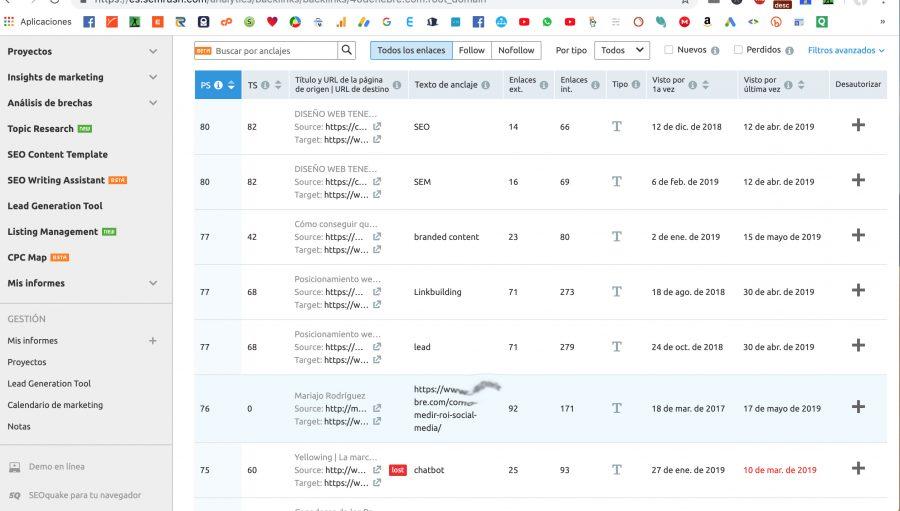Click the text type icon in the branded content row
This screenshot has width=900, height=511.
617,237
